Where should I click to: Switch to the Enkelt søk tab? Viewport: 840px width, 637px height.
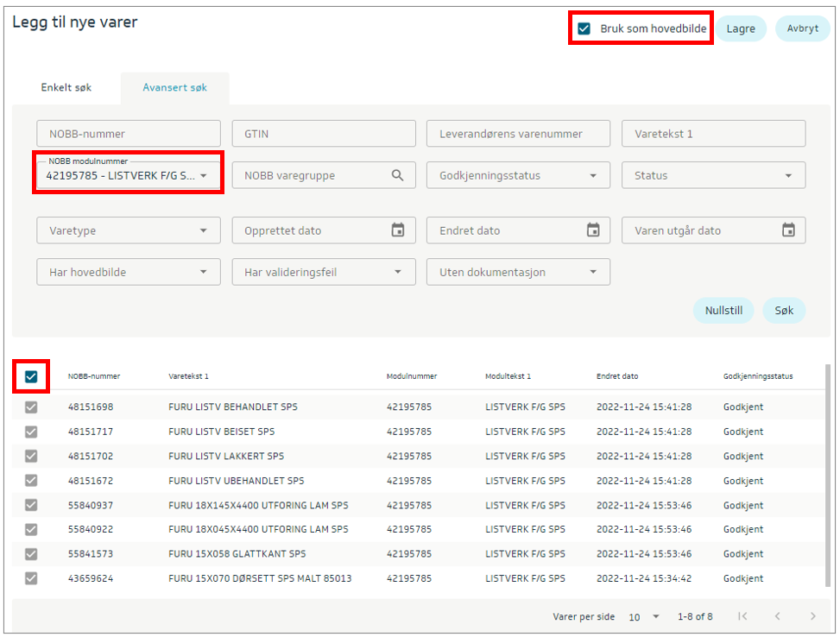click(x=66, y=88)
